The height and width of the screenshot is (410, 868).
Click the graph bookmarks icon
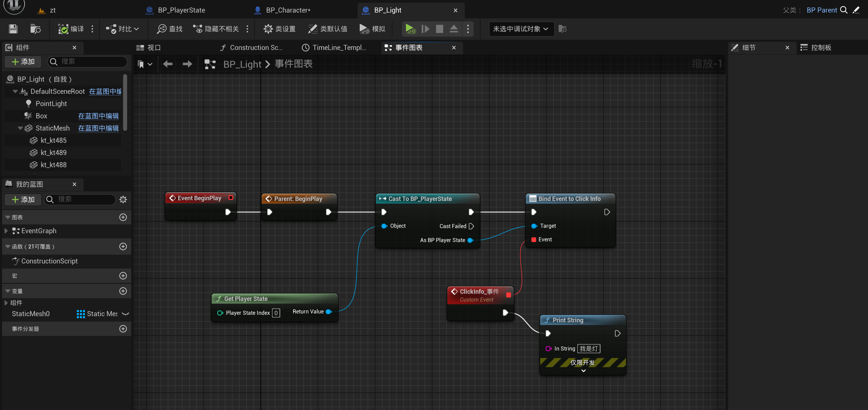[141, 64]
